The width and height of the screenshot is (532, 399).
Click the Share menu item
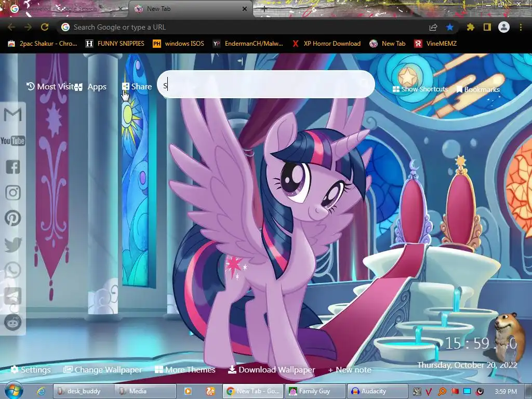tap(137, 87)
